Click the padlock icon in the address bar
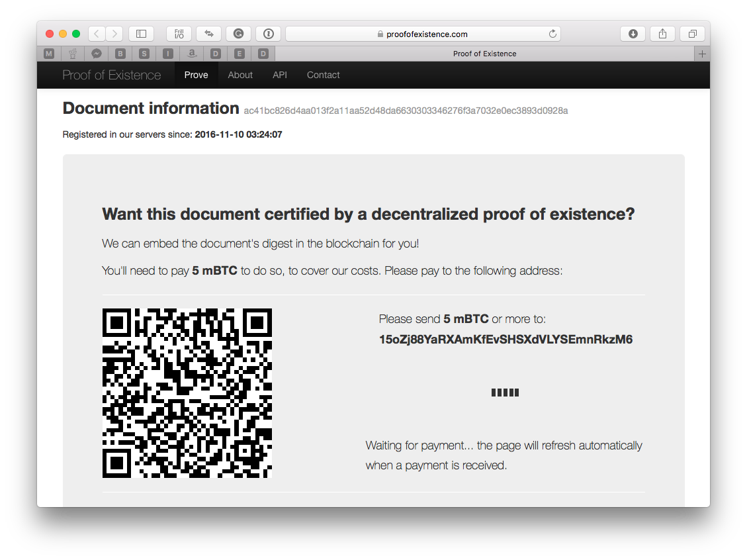 [x=380, y=33]
